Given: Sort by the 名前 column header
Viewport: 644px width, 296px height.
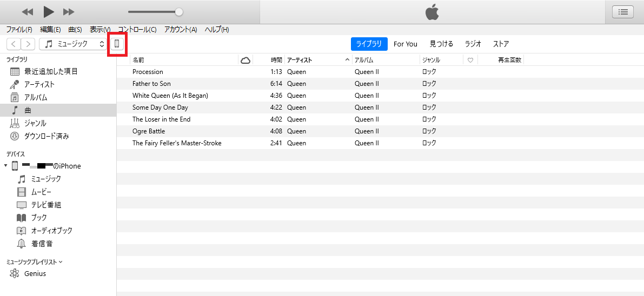Looking at the screenshot, I should click(x=184, y=60).
